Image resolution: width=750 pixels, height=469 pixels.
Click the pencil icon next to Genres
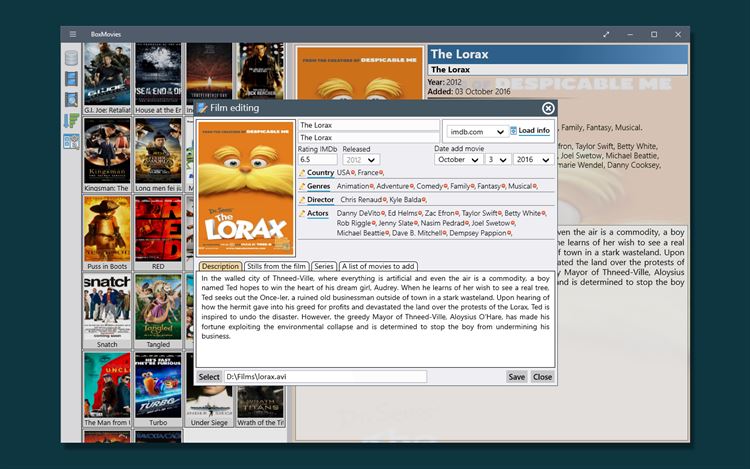point(302,186)
